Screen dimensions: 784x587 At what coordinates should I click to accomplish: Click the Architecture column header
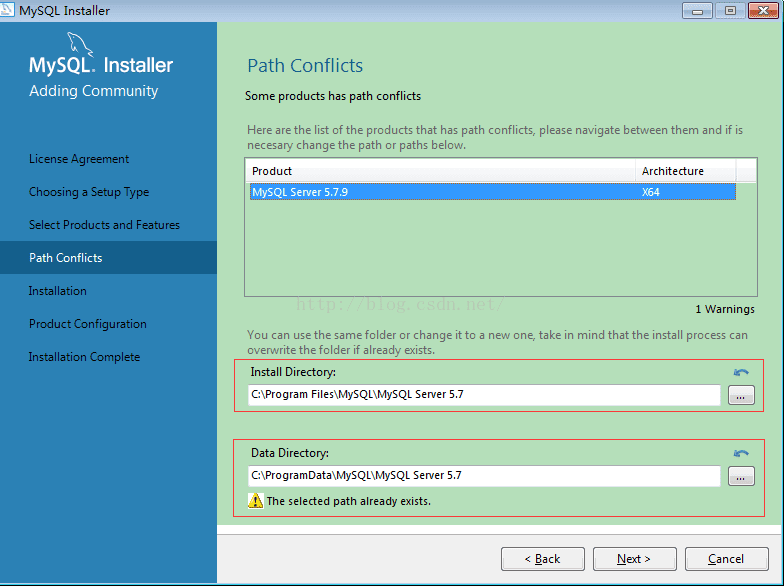point(685,171)
